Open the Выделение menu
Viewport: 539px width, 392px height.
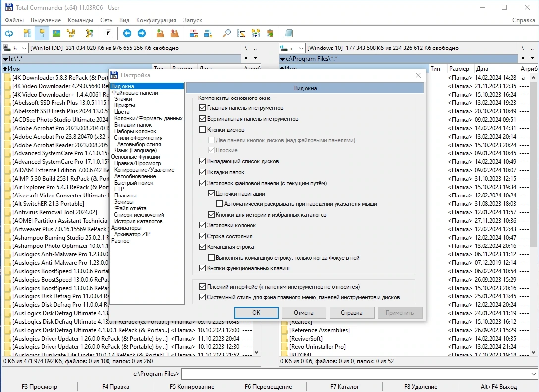coord(46,20)
